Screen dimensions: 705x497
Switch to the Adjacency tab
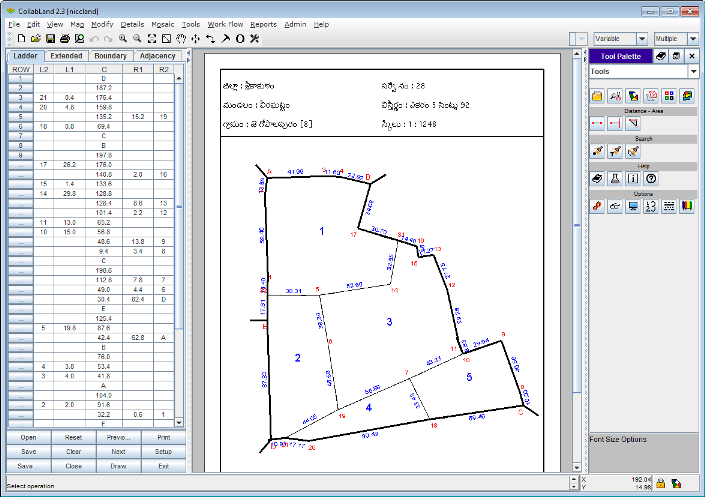(157, 56)
